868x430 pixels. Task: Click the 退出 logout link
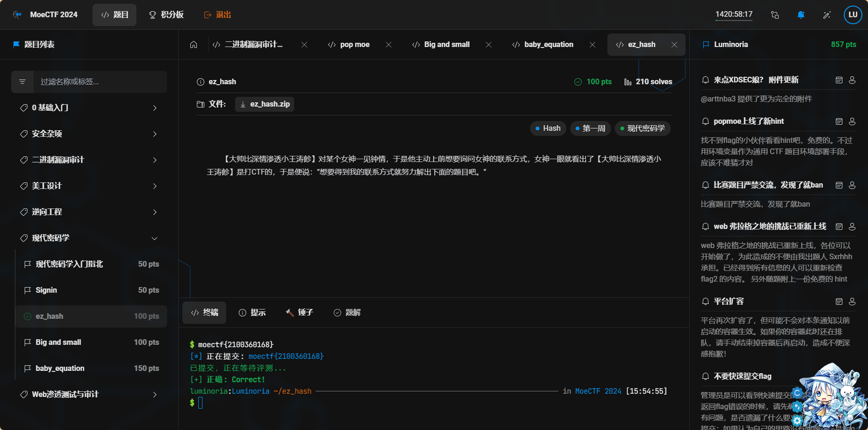pyautogui.click(x=218, y=15)
